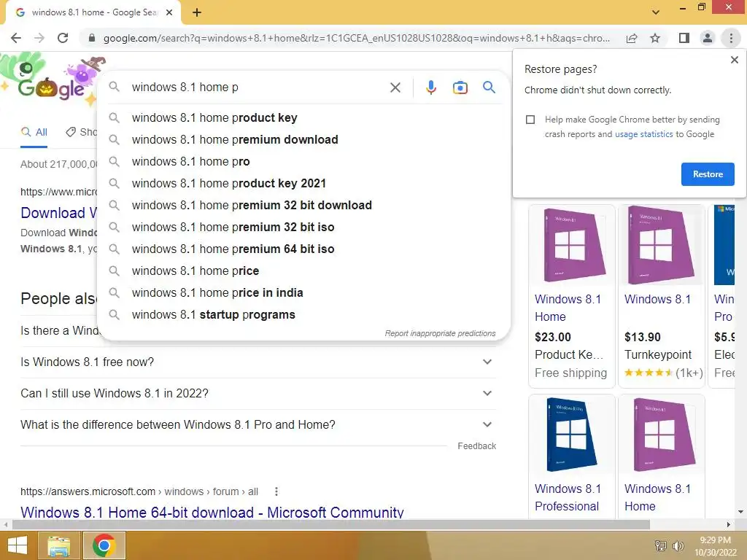Open the usage statistics link
This screenshot has height=560, width=747.
coord(643,134)
